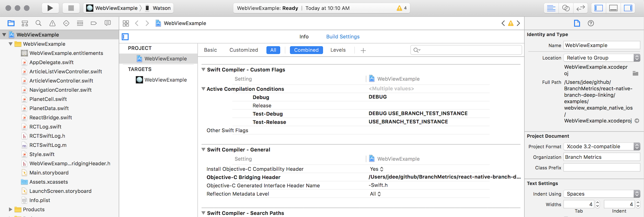Open the WebViewExample scheme selector
This screenshot has width=644, height=217.
pos(113,8)
